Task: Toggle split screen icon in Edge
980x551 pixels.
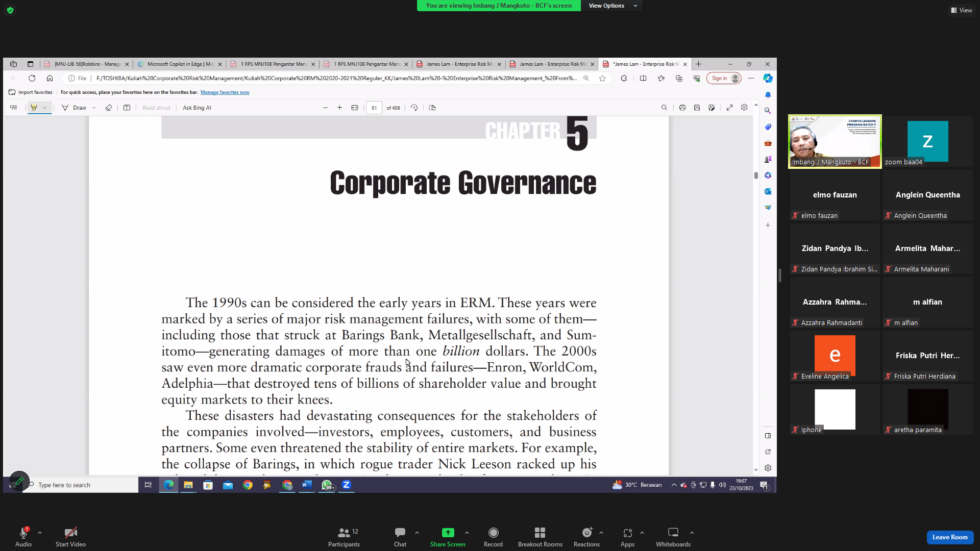Action: pos(643,78)
